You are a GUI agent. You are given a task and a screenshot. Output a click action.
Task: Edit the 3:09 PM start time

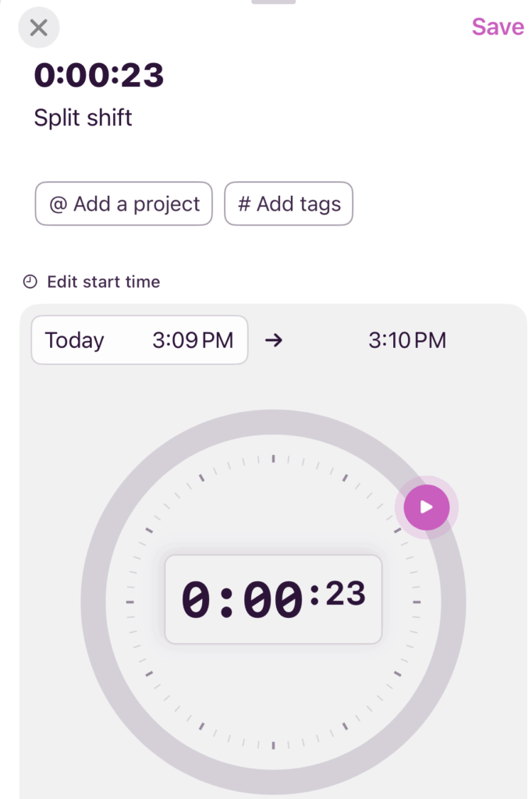(x=193, y=340)
